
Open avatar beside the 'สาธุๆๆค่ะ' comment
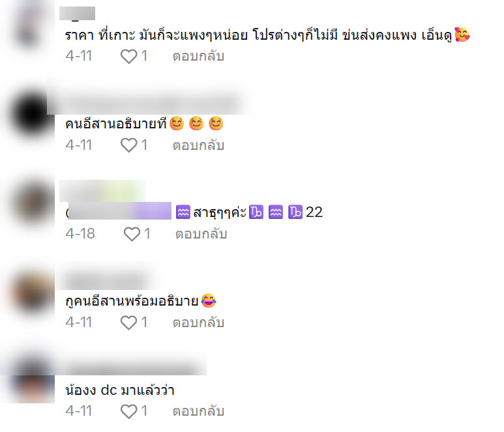point(32,203)
